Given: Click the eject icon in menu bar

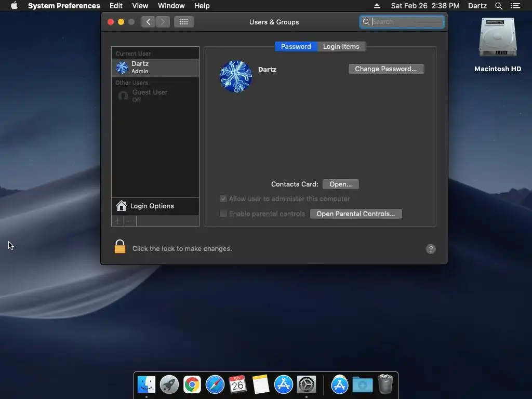Looking at the screenshot, I should click(377, 6).
